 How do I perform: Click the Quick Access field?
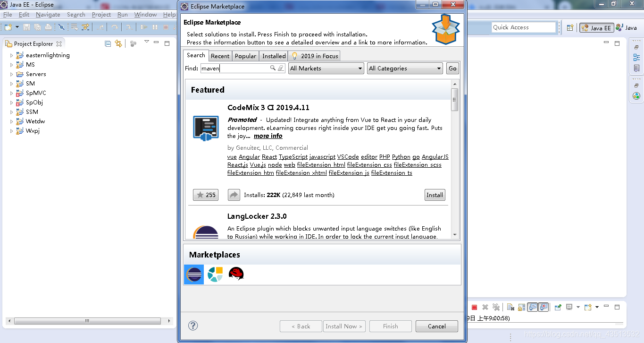click(524, 27)
